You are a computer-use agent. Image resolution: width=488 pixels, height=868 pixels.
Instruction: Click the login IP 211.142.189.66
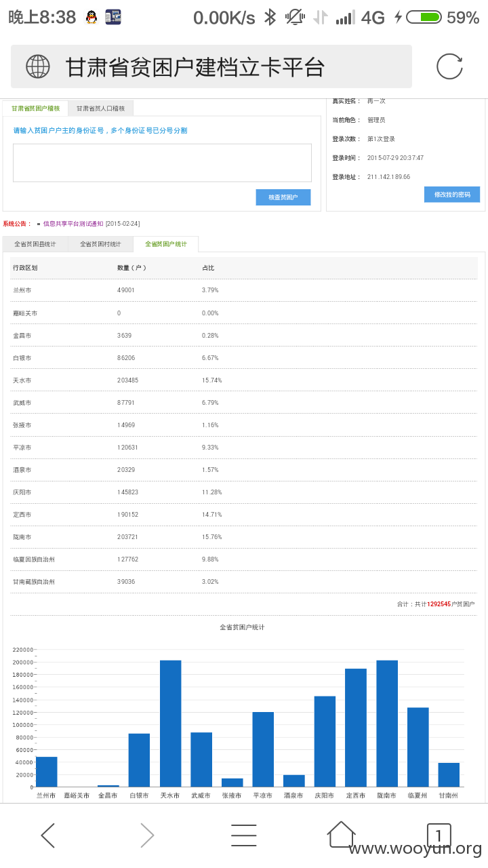pos(388,177)
